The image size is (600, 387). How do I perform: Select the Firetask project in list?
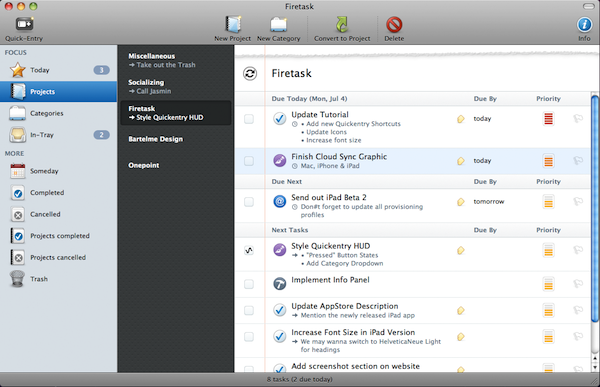tap(176, 113)
